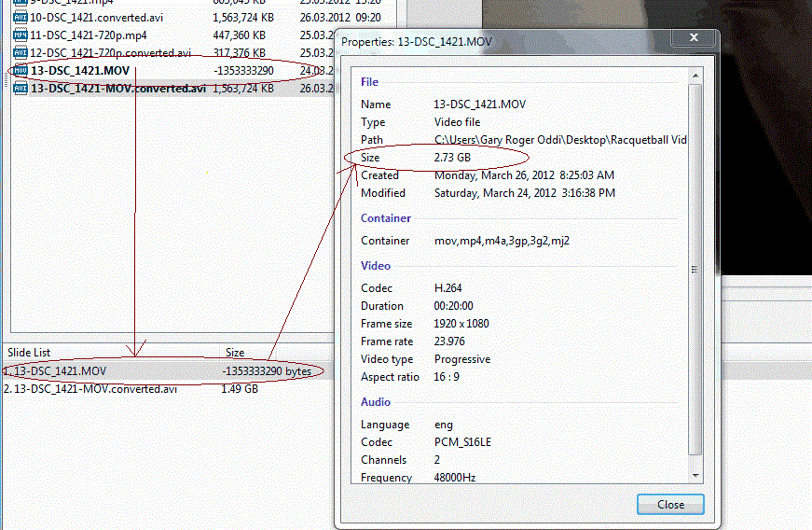Click the AVI icon of 10-DSC_1421.converted.avi
Image resolution: width=812 pixels, height=530 pixels.
click(x=21, y=18)
